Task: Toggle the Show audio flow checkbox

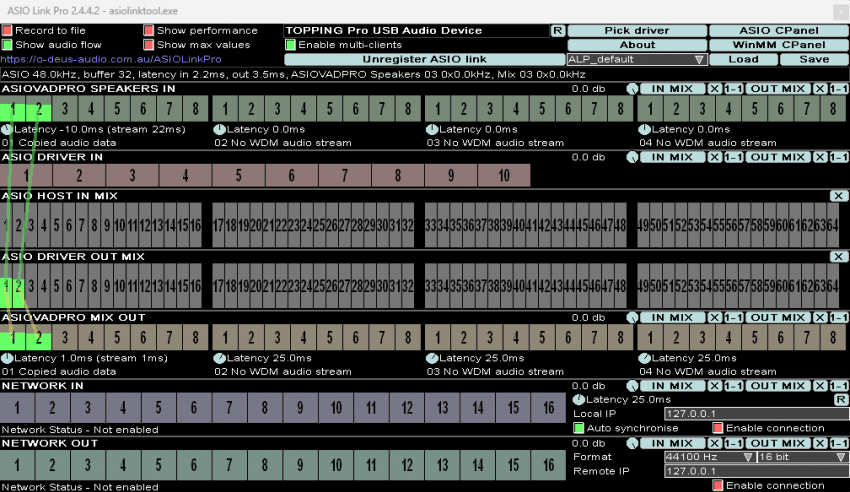Action: 7,45
